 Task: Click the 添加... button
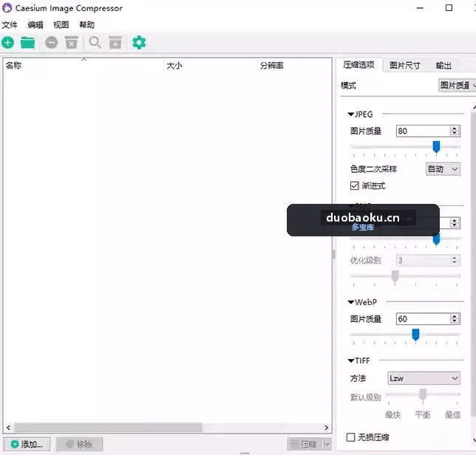coord(27,445)
